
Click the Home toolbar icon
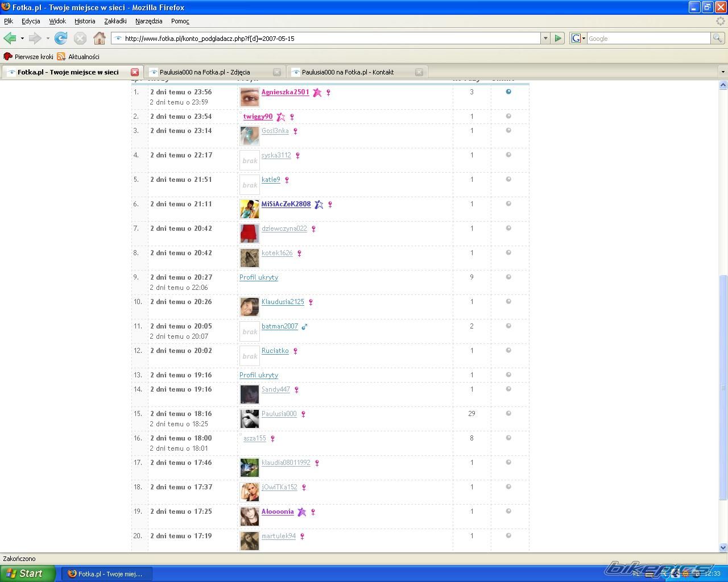(100, 38)
